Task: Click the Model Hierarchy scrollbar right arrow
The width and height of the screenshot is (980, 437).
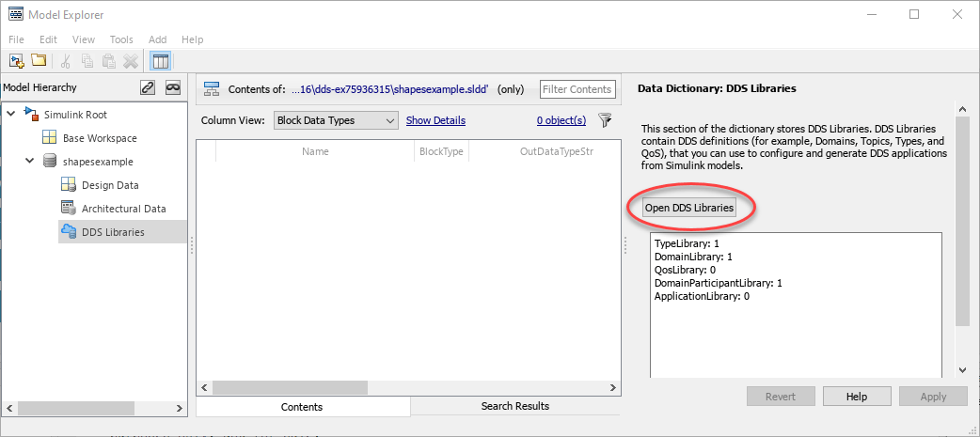Action: pyautogui.click(x=179, y=408)
